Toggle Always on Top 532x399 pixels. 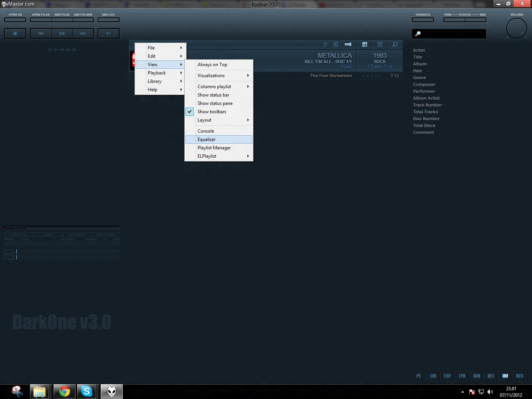coord(219,65)
